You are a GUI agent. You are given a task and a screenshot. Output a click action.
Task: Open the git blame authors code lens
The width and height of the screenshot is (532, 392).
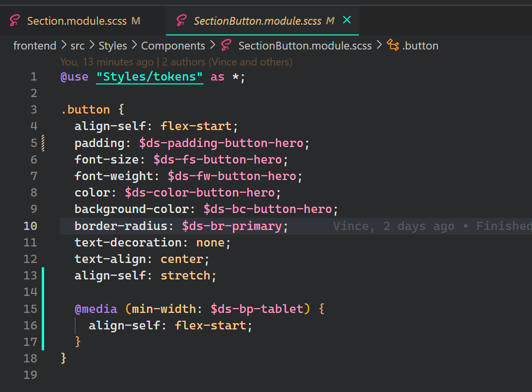point(176,62)
